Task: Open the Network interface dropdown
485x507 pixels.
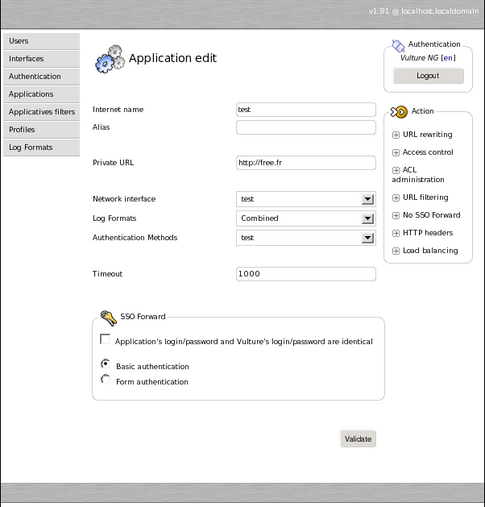Action: (306, 199)
